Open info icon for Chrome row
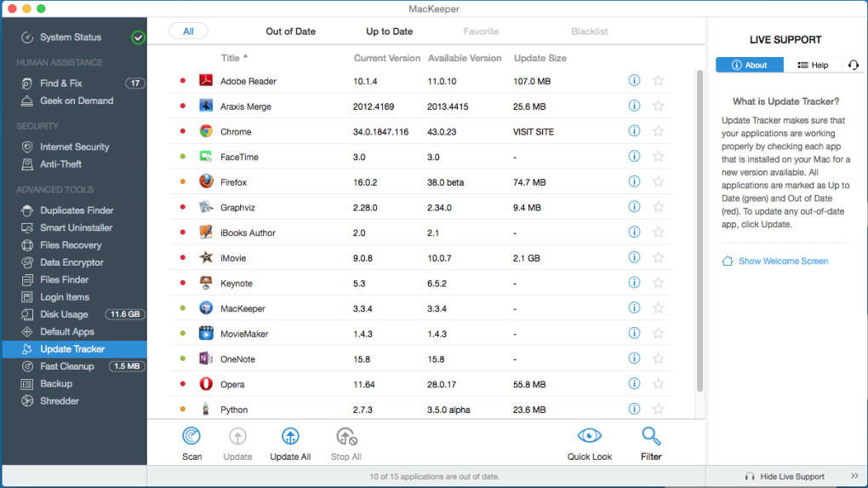 click(634, 130)
